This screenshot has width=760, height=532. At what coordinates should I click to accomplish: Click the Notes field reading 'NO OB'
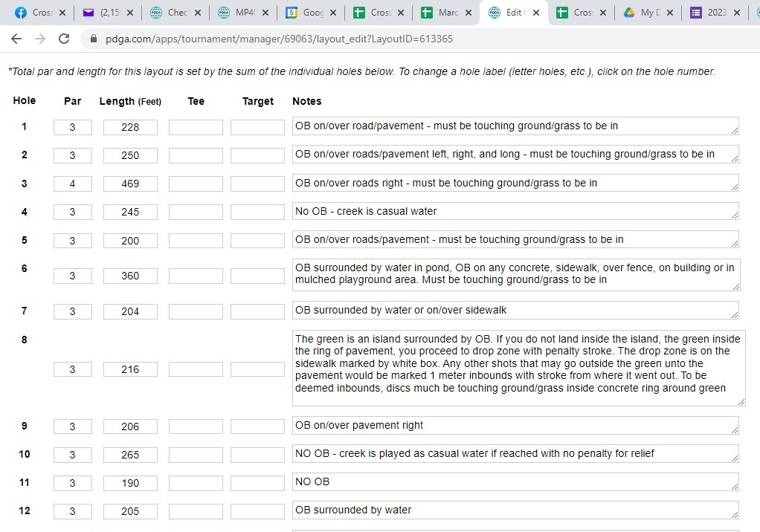(516, 481)
